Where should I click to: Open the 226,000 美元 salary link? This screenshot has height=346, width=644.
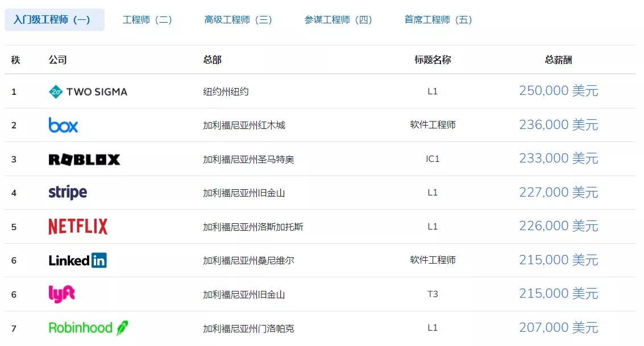559,226
